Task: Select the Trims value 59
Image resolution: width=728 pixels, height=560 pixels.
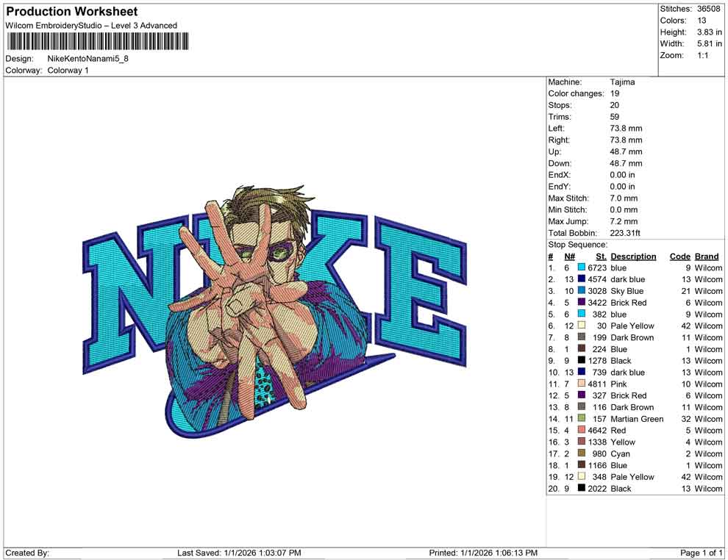Action: click(x=614, y=117)
